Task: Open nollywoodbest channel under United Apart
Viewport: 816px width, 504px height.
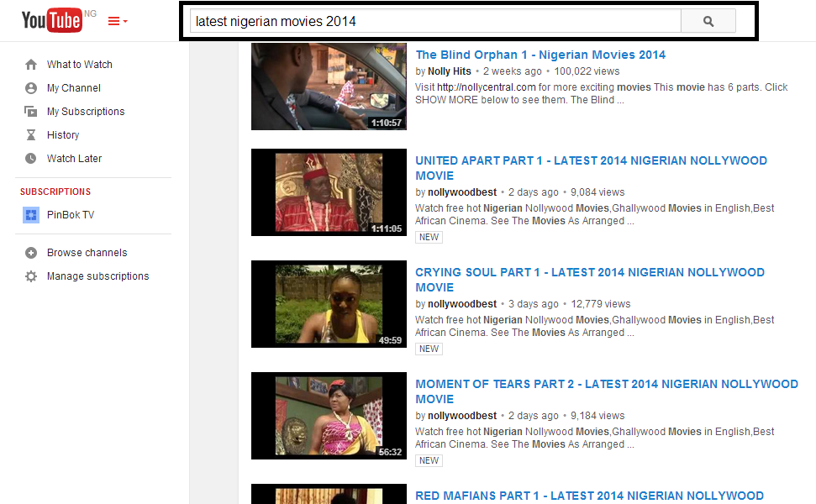Action: pyautogui.click(x=462, y=192)
